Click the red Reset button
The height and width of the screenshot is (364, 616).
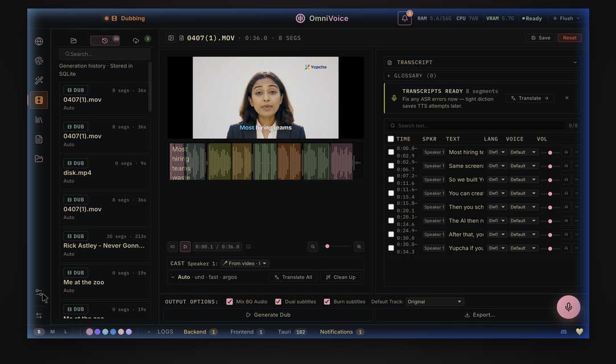569,38
